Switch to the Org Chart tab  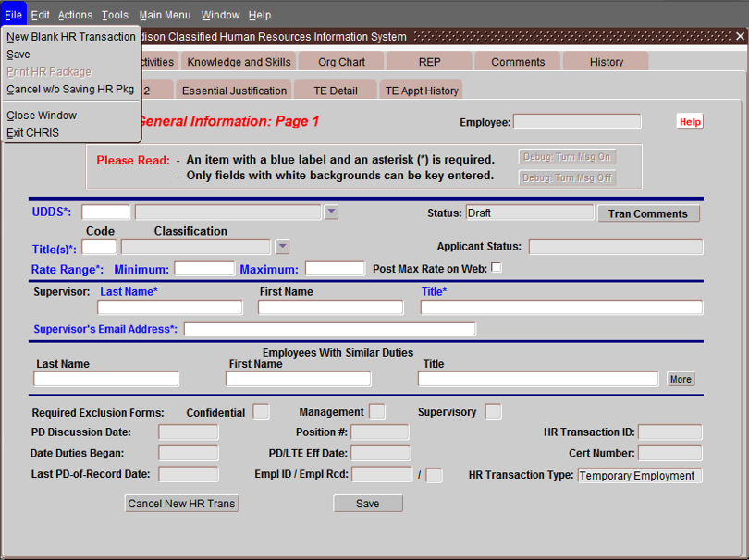(341, 62)
